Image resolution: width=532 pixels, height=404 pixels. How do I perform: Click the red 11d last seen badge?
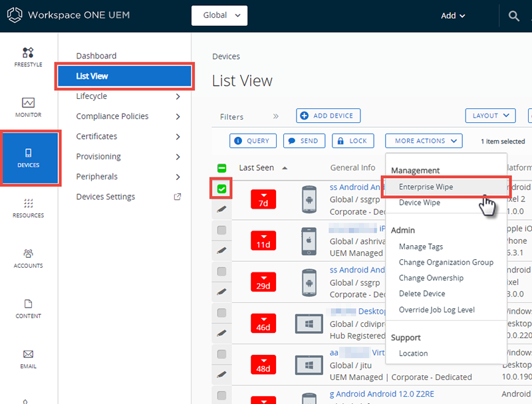pos(263,241)
